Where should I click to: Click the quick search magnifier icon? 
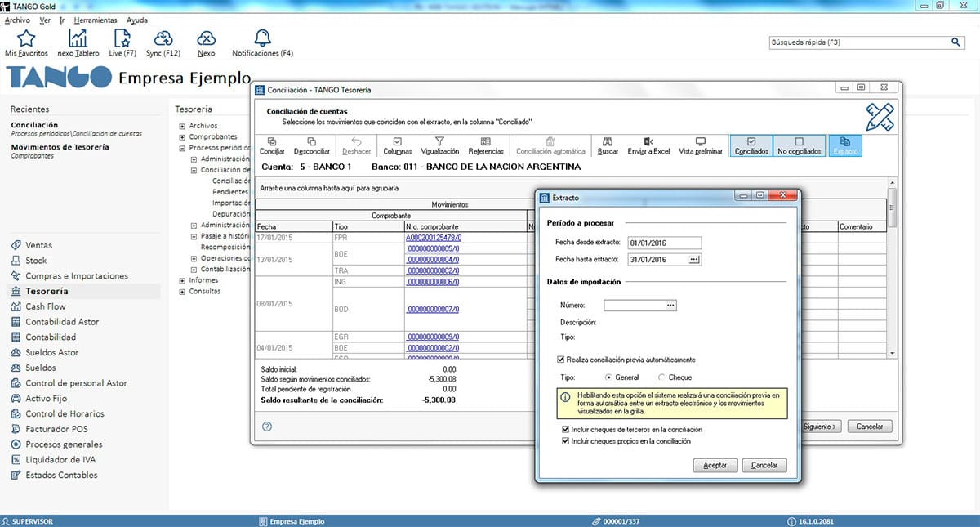956,42
